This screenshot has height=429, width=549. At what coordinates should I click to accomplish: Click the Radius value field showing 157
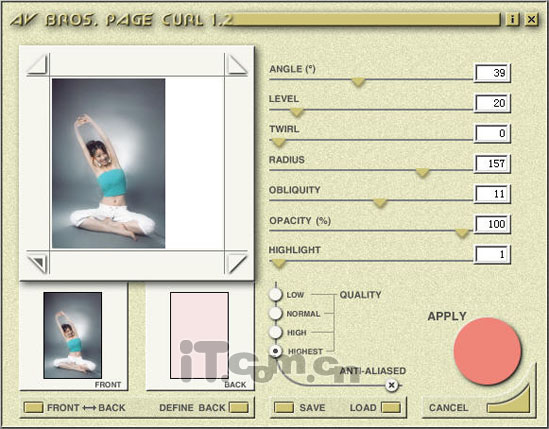point(492,164)
